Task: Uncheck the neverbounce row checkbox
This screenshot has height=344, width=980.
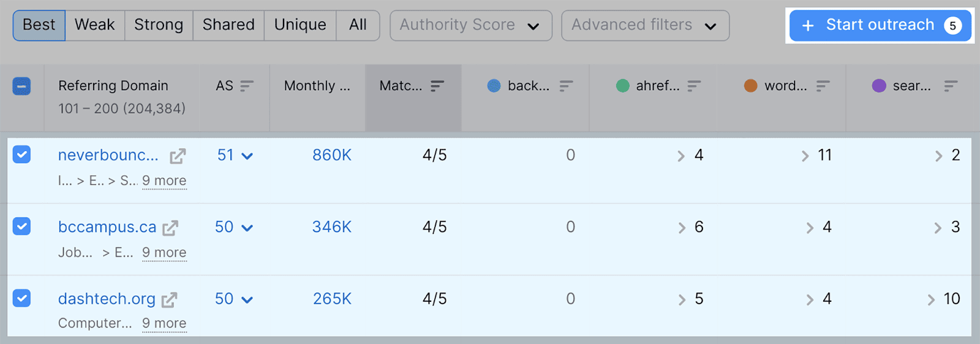Action: [21, 154]
